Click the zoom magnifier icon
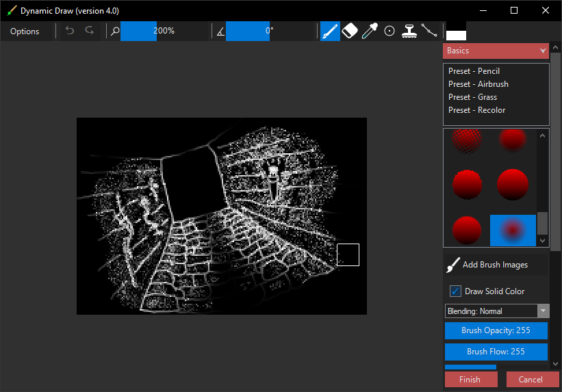Image resolution: width=562 pixels, height=392 pixels. (115, 31)
